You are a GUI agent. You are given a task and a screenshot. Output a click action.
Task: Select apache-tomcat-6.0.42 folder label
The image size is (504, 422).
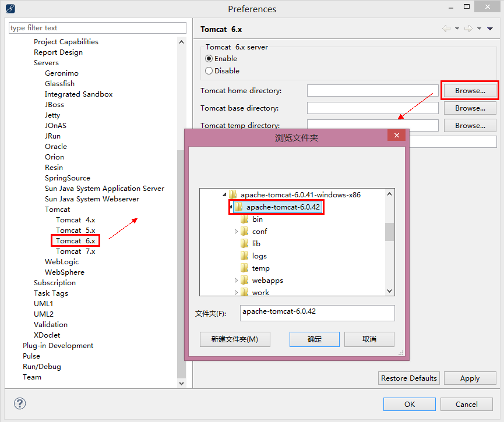pyautogui.click(x=283, y=207)
